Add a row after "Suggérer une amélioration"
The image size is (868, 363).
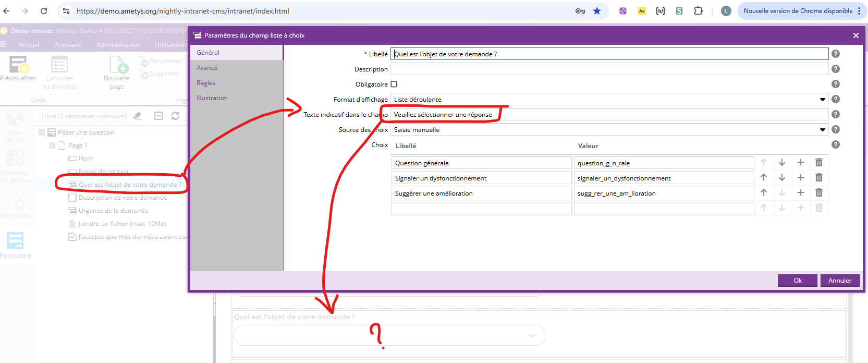(800, 193)
